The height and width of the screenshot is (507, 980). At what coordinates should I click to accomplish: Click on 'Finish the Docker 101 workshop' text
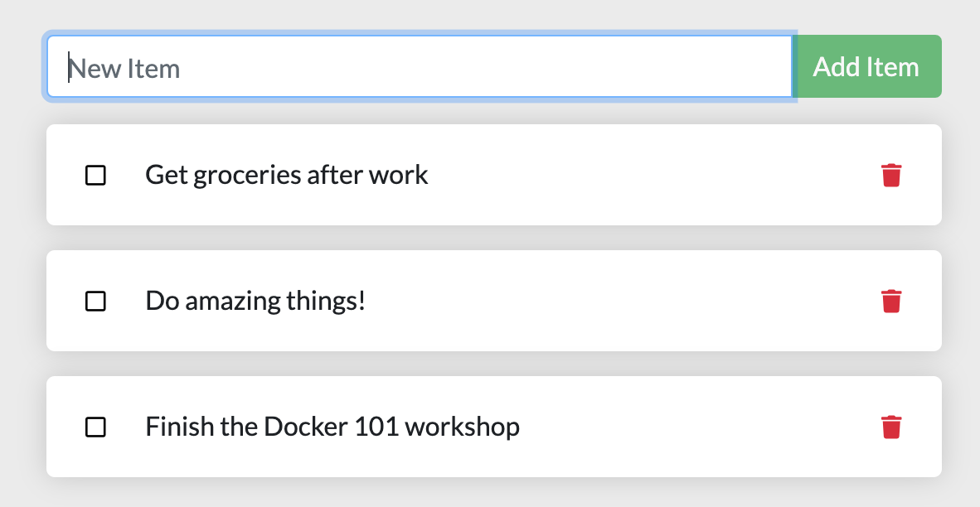(x=332, y=427)
